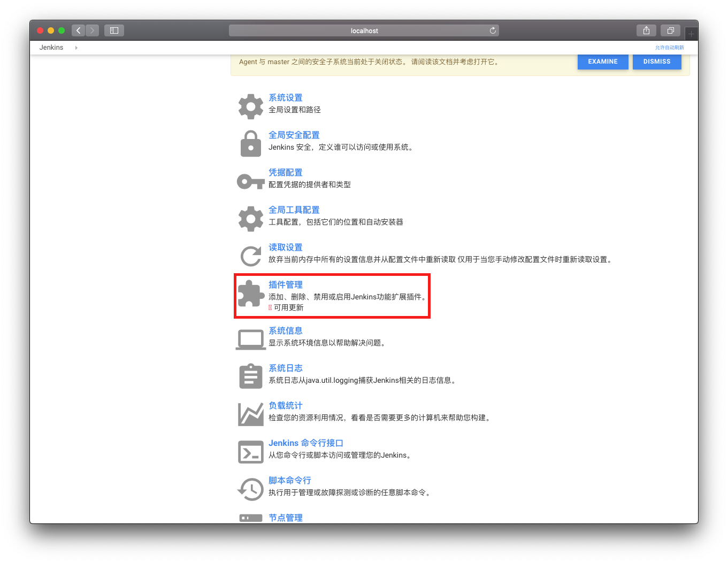
Task: Open the 全局工具配置 link
Action: [294, 210]
